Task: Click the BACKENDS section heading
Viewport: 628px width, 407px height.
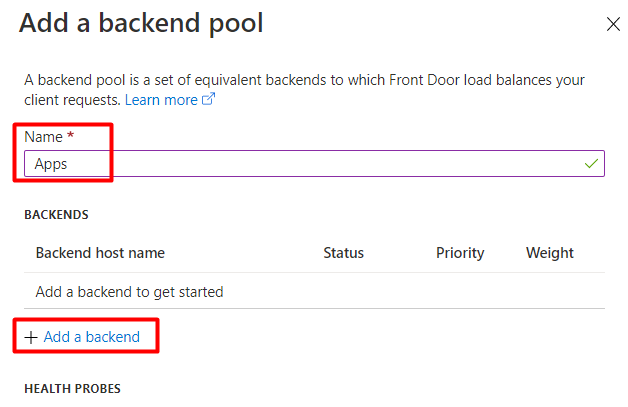Action: tap(56, 215)
